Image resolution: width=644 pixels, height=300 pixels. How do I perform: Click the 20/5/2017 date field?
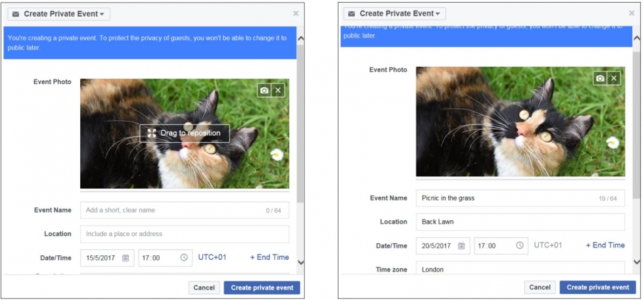click(x=443, y=246)
